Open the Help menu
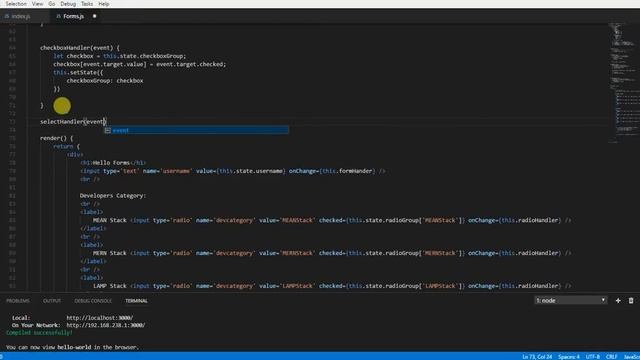The height and width of the screenshot is (360, 640). point(104,4)
